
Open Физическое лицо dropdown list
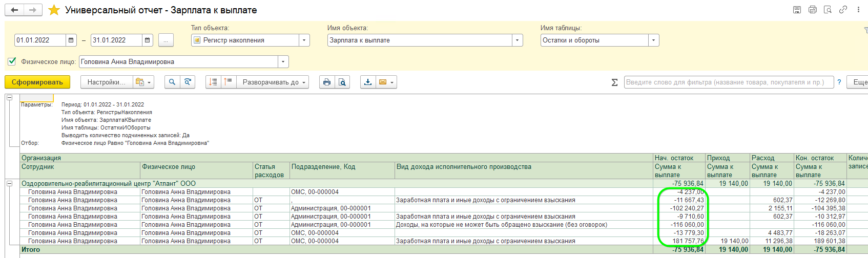coord(283,61)
